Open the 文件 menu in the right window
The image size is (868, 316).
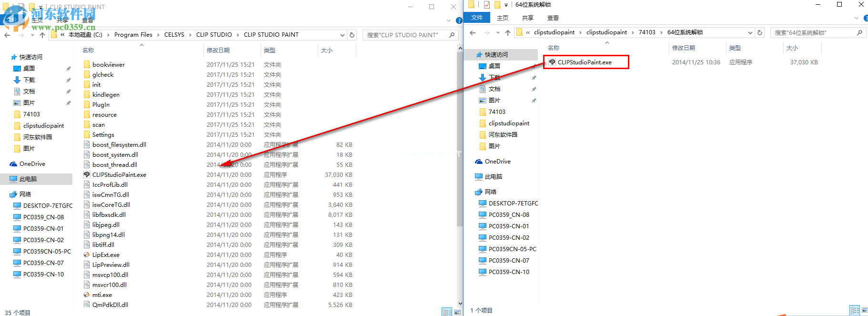pyautogui.click(x=477, y=18)
